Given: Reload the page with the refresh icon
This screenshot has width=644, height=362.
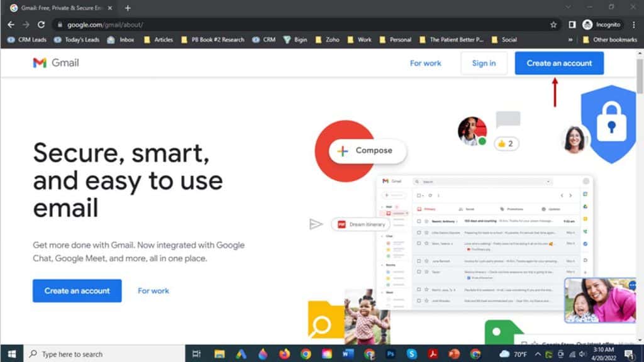Looking at the screenshot, I should pyautogui.click(x=41, y=25).
